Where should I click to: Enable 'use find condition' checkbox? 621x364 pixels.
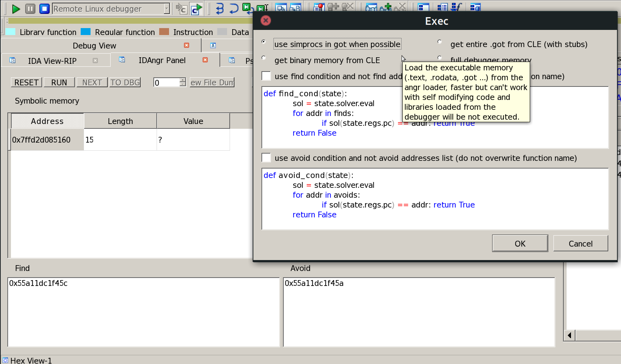266,76
